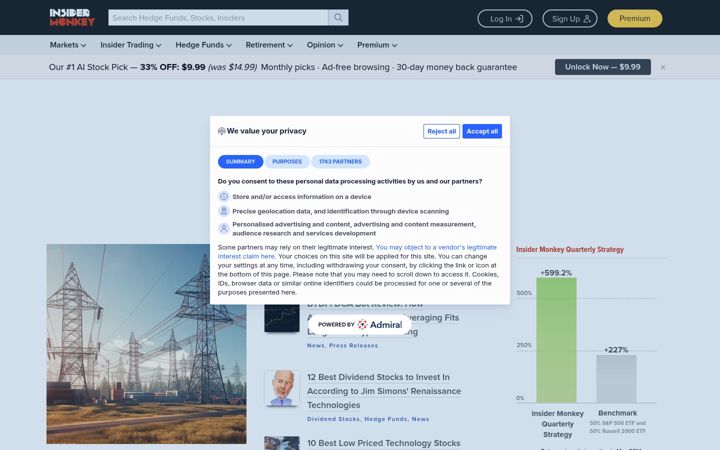
Task: Open the 1743 Partners tab
Action: tap(340, 162)
